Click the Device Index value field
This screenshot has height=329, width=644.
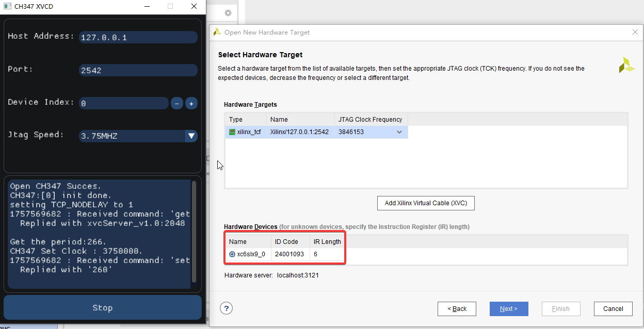point(124,103)
